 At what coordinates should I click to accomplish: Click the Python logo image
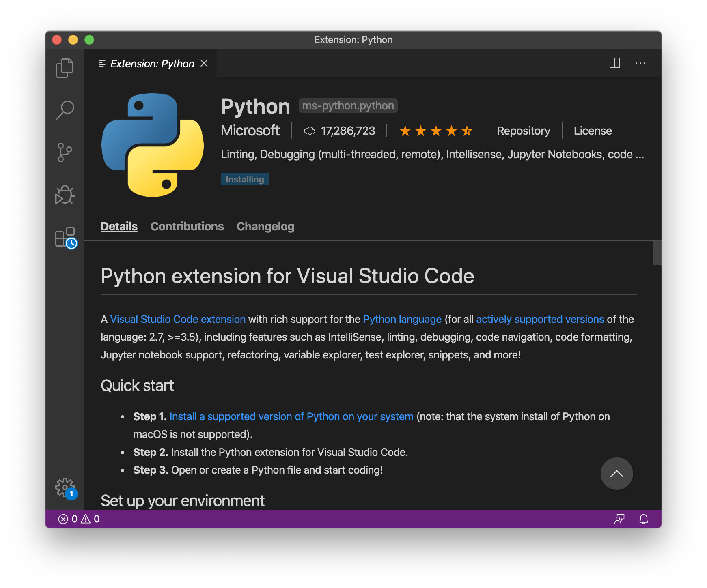[x=153, y=145]
